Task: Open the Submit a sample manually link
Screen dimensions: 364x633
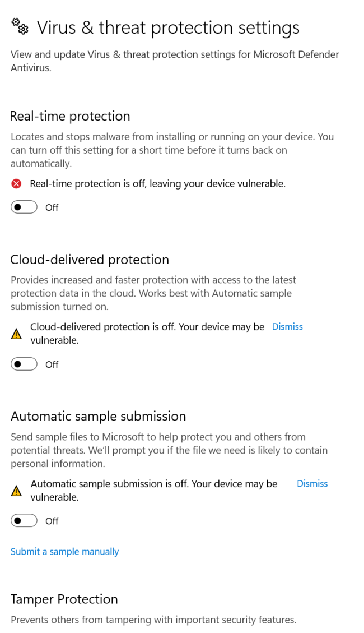Action: (x=65, y=552)
